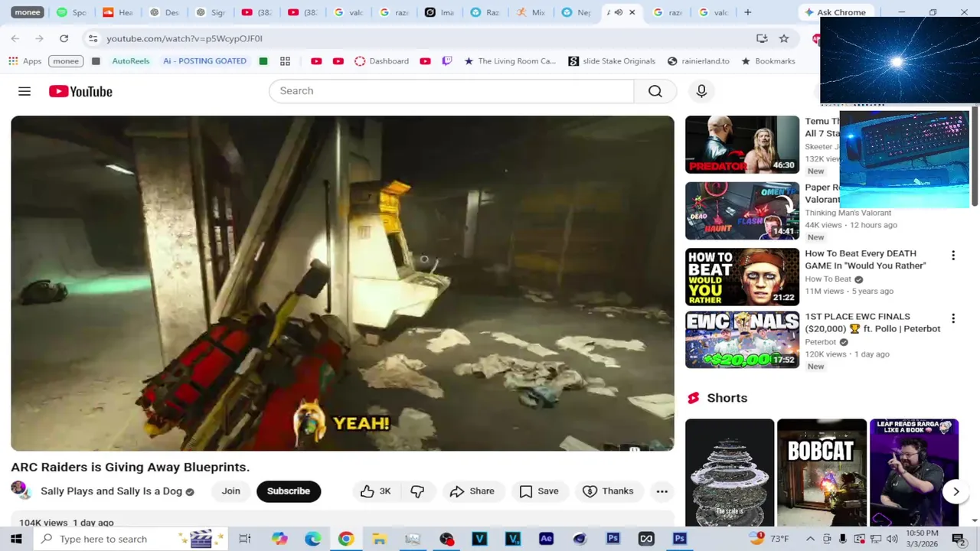Open the Ai - POSTING GOATED bookmark
The width and height of the screenshot is (980, 551).
coord(205,61)
